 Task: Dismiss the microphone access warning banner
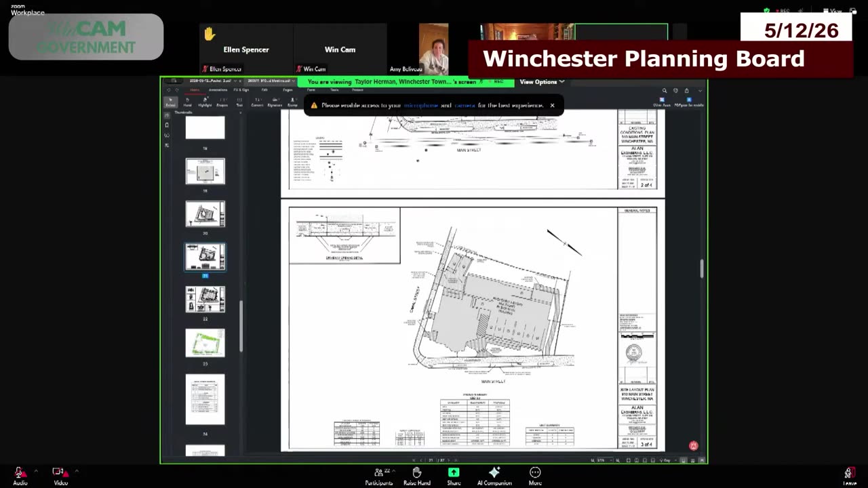[552, 105]
